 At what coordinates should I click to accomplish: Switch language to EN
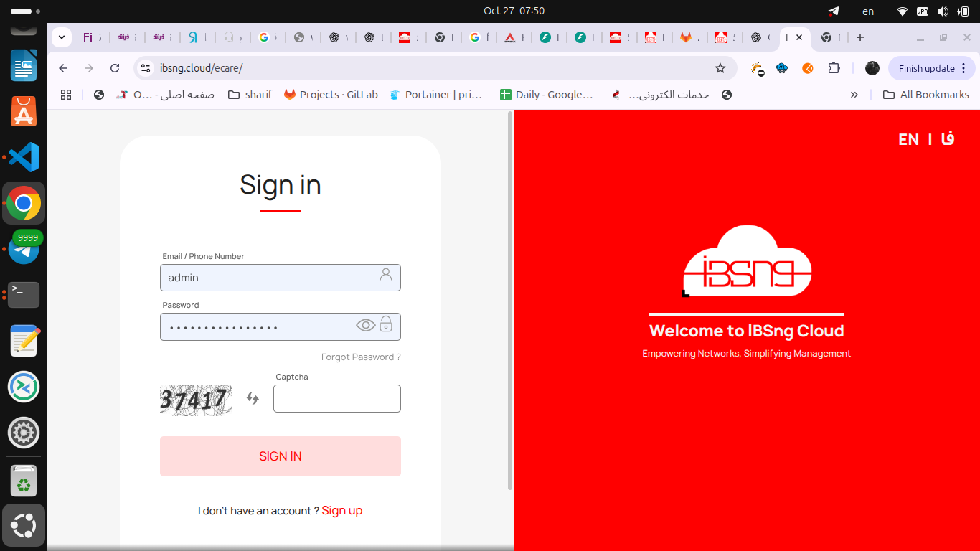(908, 139)
